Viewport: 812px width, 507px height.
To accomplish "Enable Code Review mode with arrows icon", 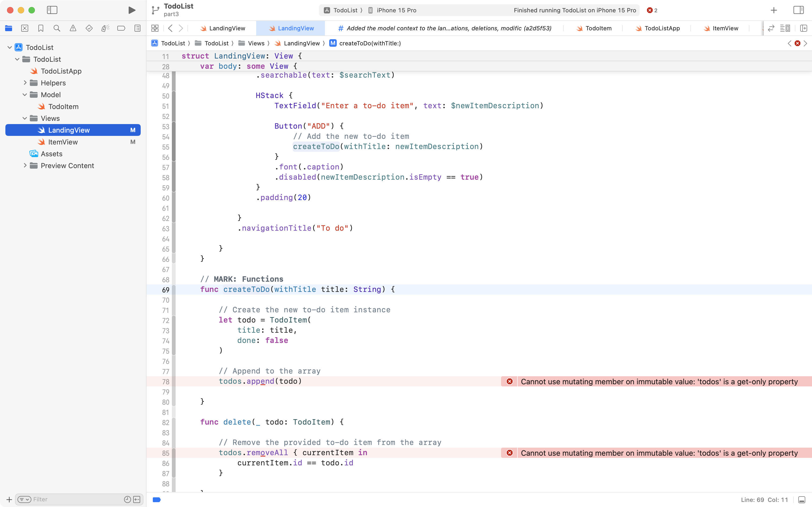I will click(771, 28).
